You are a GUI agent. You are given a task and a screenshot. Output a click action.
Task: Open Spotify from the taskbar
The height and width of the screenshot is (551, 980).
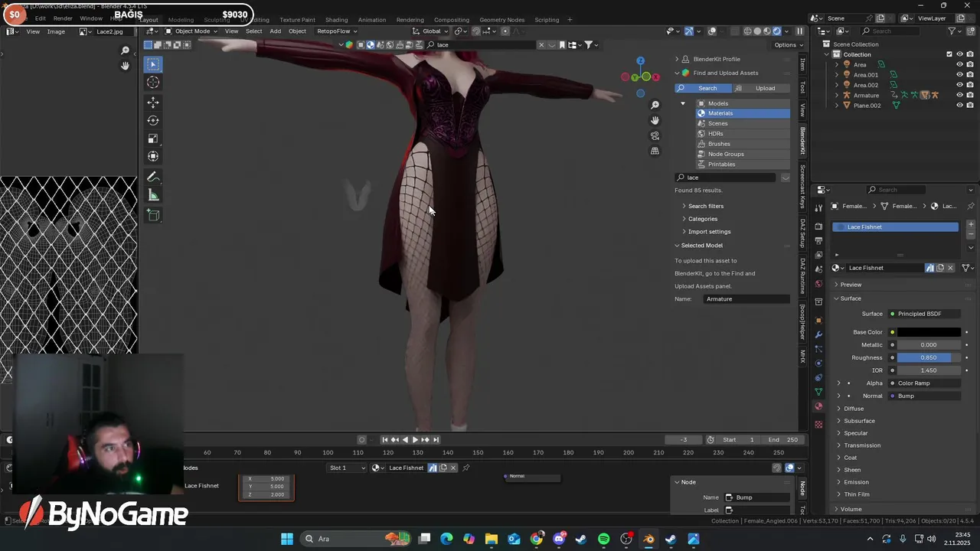(604, 539)
